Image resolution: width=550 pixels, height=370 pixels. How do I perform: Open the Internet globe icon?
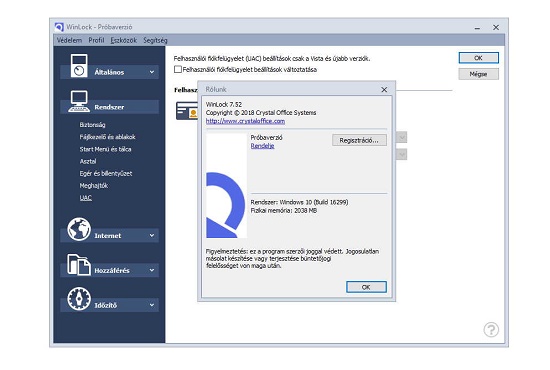[79, 229]
